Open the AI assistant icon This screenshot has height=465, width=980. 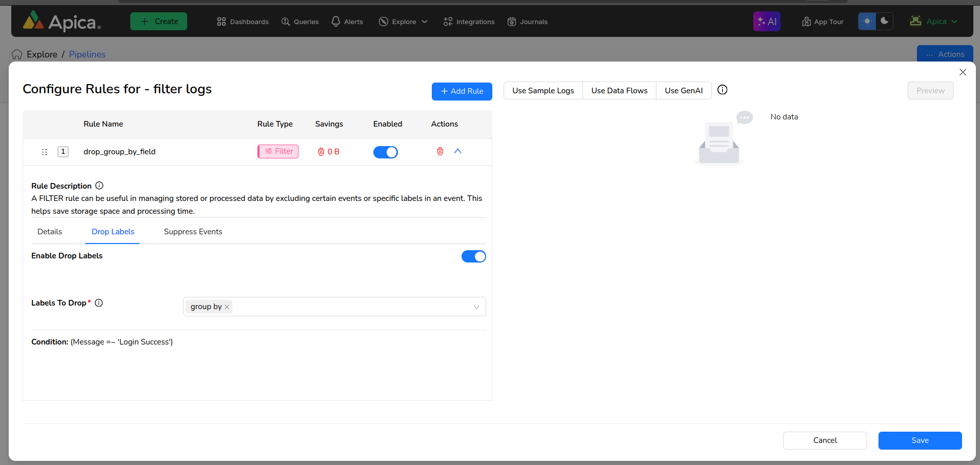click(767, 22)
